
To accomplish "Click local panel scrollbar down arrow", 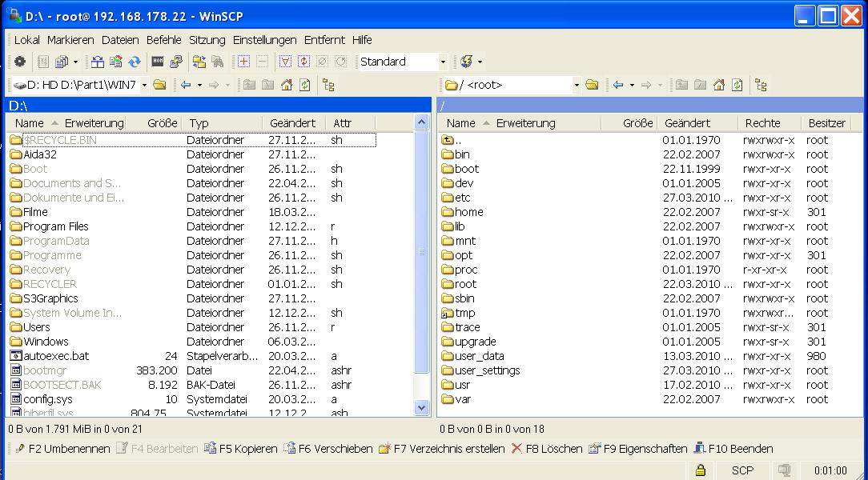I will point(422,408).
